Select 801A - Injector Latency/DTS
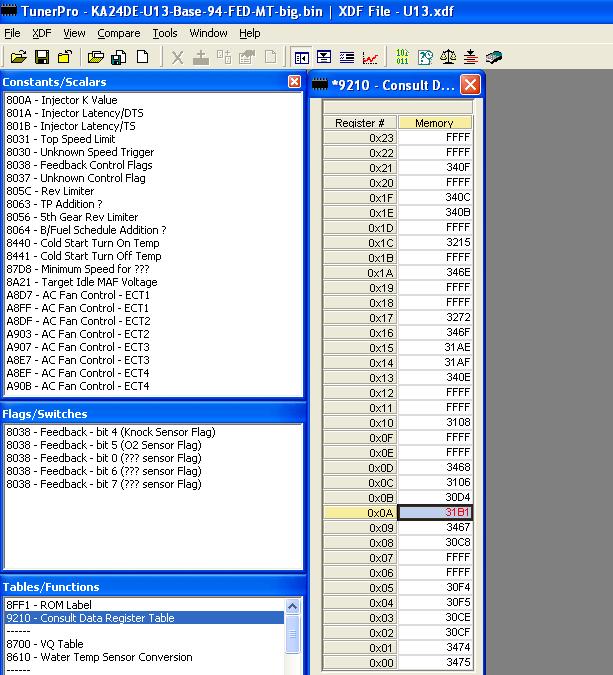This screenshot has height=675, width=613. [74, 113]
